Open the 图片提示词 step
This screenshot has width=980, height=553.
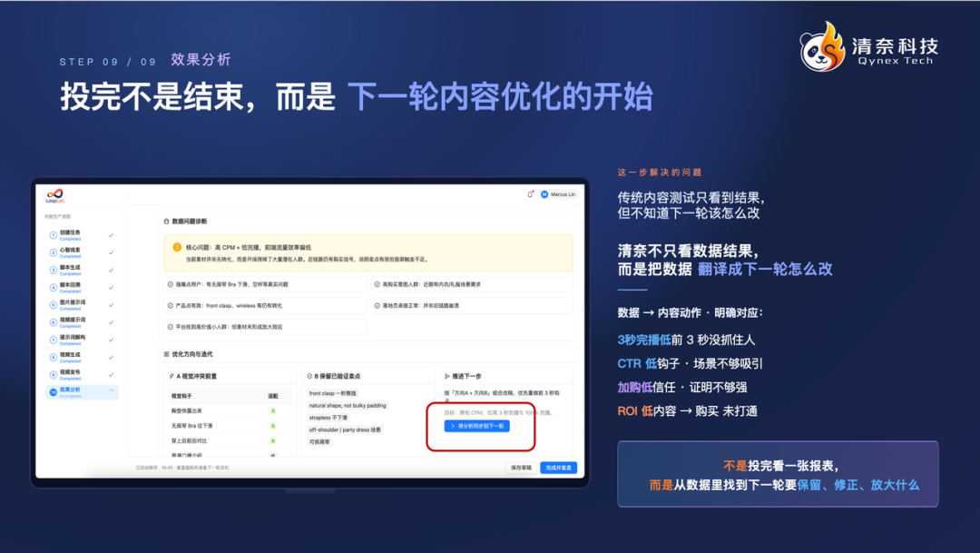point(82,305)
